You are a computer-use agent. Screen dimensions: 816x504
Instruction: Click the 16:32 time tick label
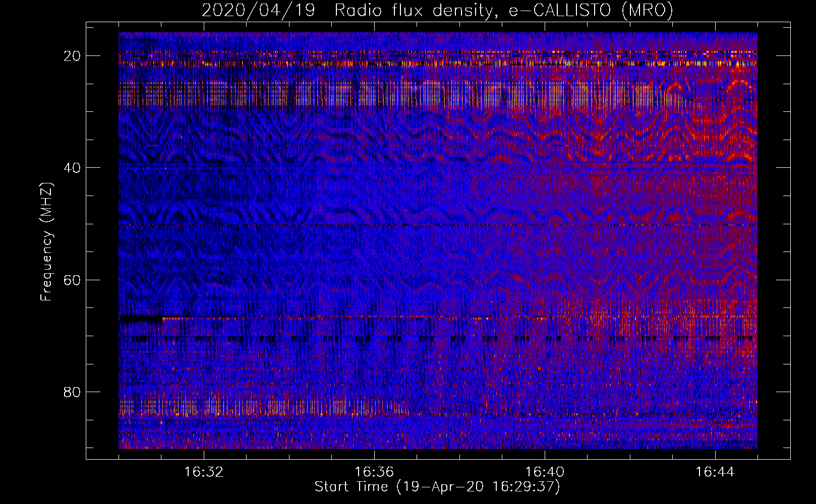(204, 472)
